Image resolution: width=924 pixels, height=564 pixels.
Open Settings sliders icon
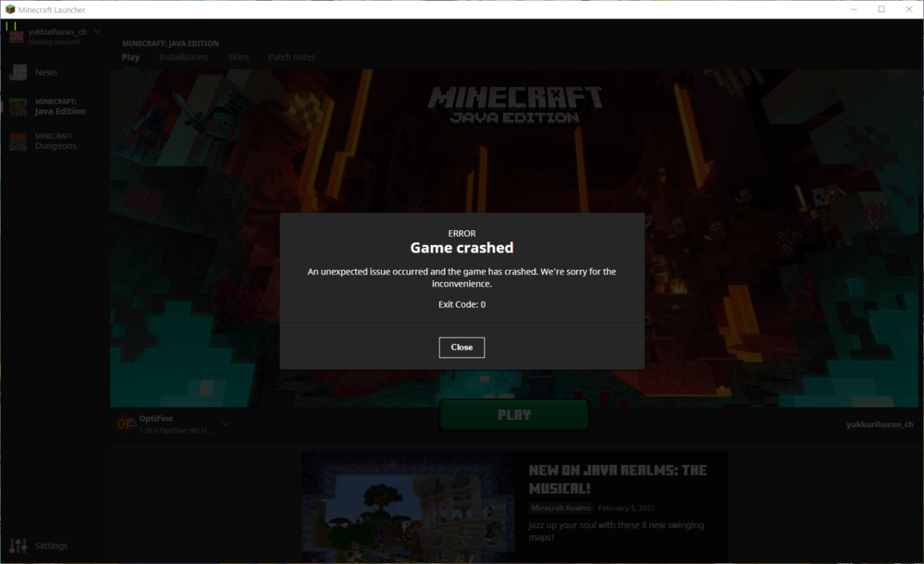pos(18,546)
